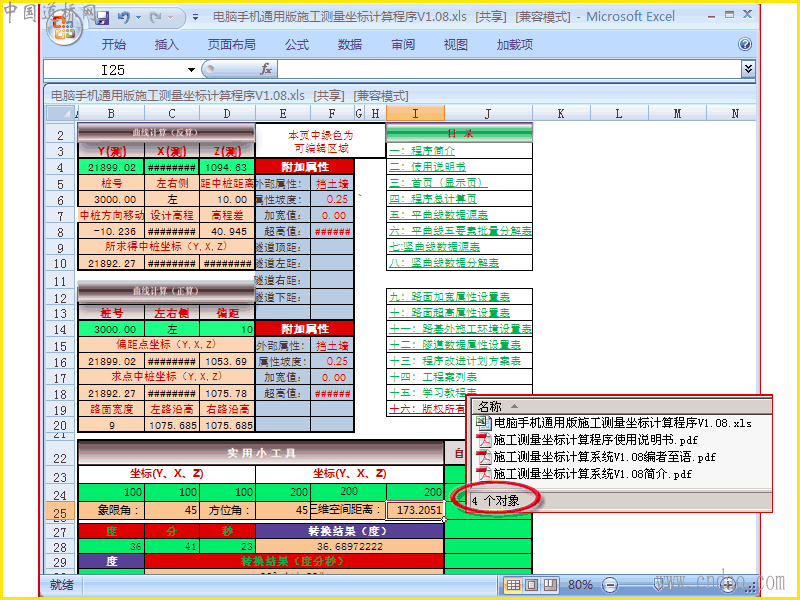Undo last action in quick access toolbar
The width and height of the screenshot is (800, 600).
tap(124, 18)
